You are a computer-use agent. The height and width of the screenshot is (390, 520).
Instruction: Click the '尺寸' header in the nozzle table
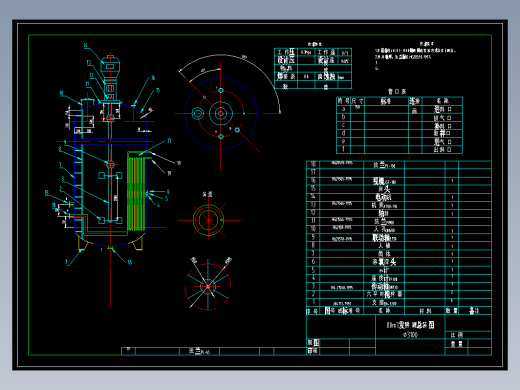(x=357, y=101)
